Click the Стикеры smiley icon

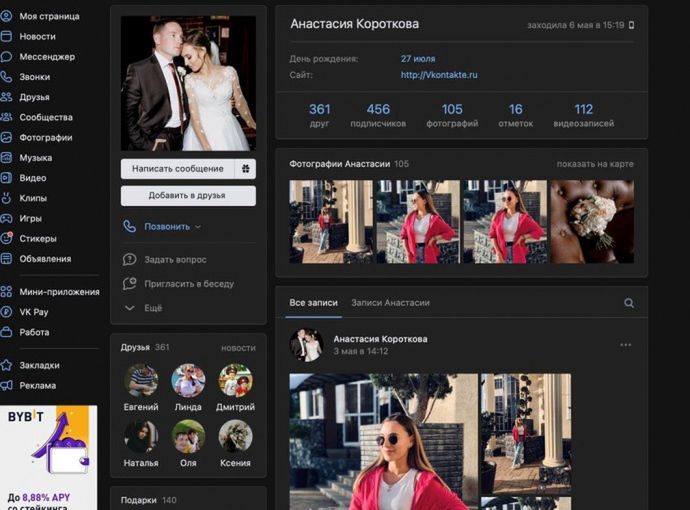(6, 238)
